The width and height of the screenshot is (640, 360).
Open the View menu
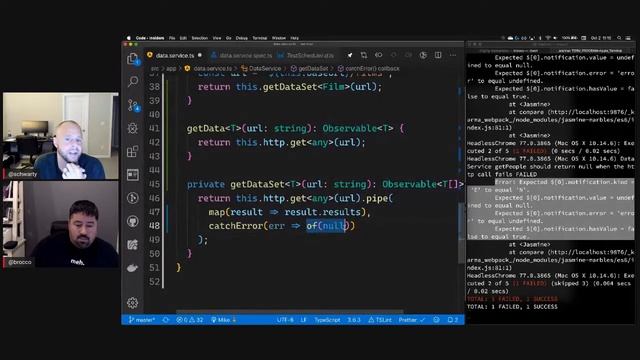point(217,38)
